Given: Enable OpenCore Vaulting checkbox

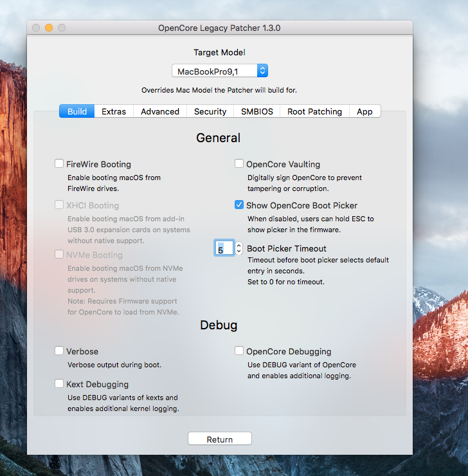Looking at the screenshot, I should pos(239,163).
